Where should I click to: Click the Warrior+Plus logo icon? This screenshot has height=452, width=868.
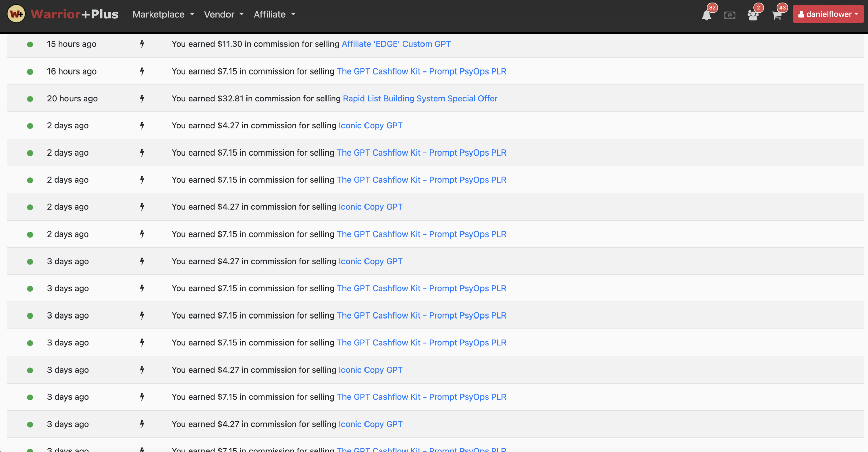tap(16, 14)
